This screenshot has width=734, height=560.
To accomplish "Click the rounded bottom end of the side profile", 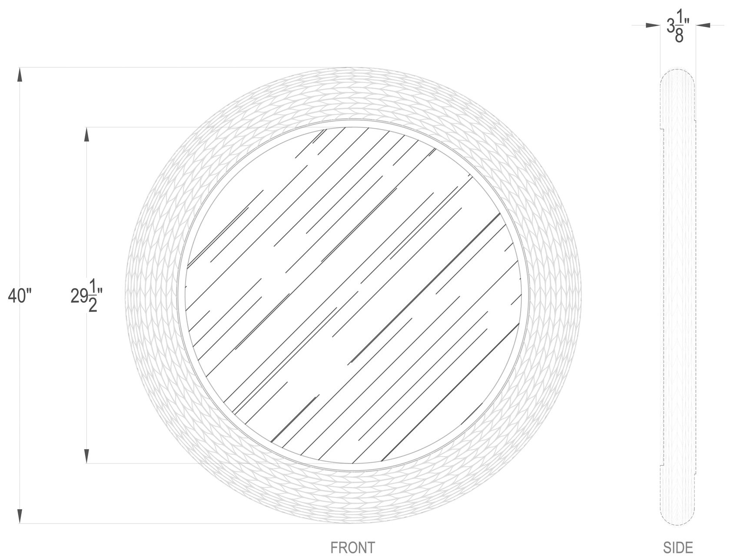I will click(678, 517).
